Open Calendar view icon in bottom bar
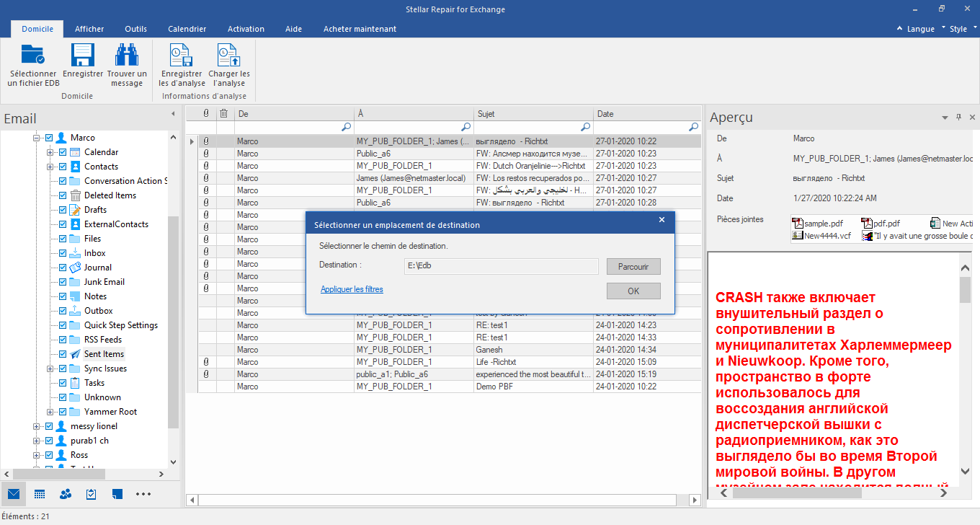The height and width of the screenshot is (525, 980). [40, 494]
